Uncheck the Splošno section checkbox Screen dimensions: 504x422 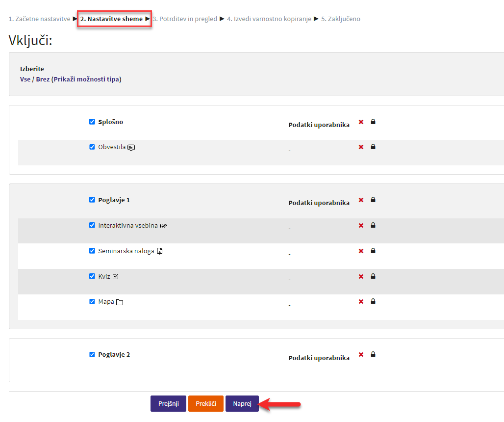(x=92, y=122)
